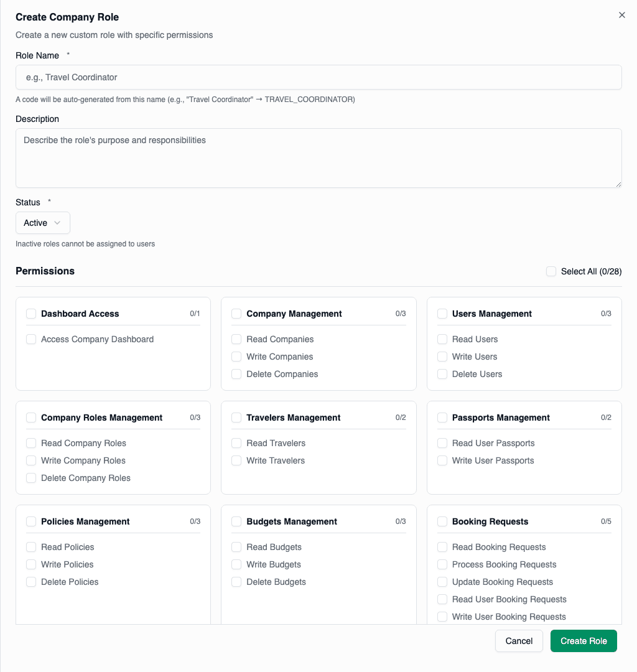
Task: Enable the Read Companies permission
Action: click(x=236, y=339)
